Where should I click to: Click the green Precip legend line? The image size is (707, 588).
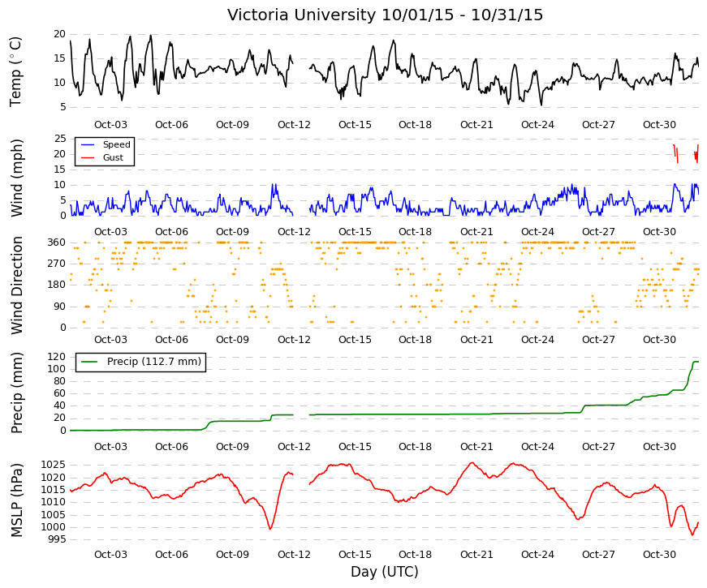(x=89, y=362)
